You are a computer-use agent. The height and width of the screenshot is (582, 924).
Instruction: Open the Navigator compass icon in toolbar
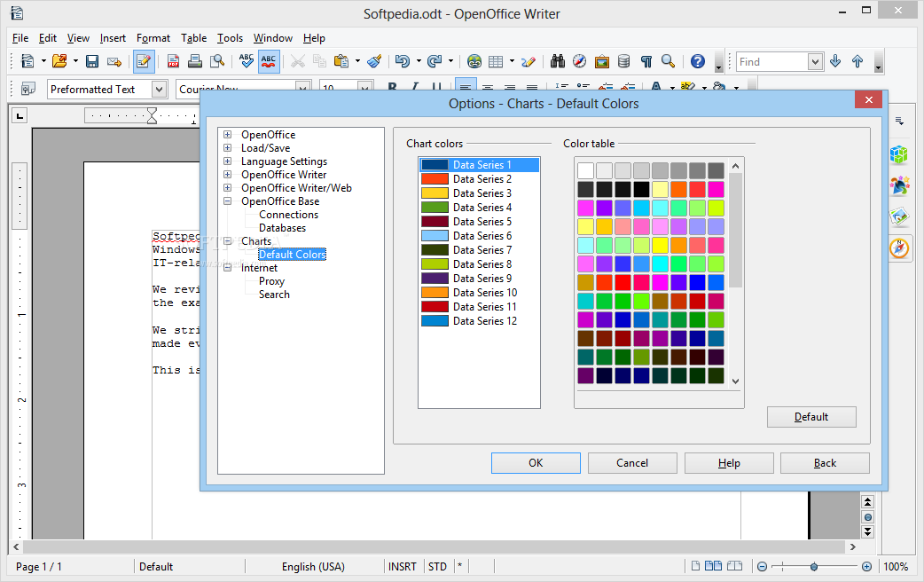click(580, 61)
